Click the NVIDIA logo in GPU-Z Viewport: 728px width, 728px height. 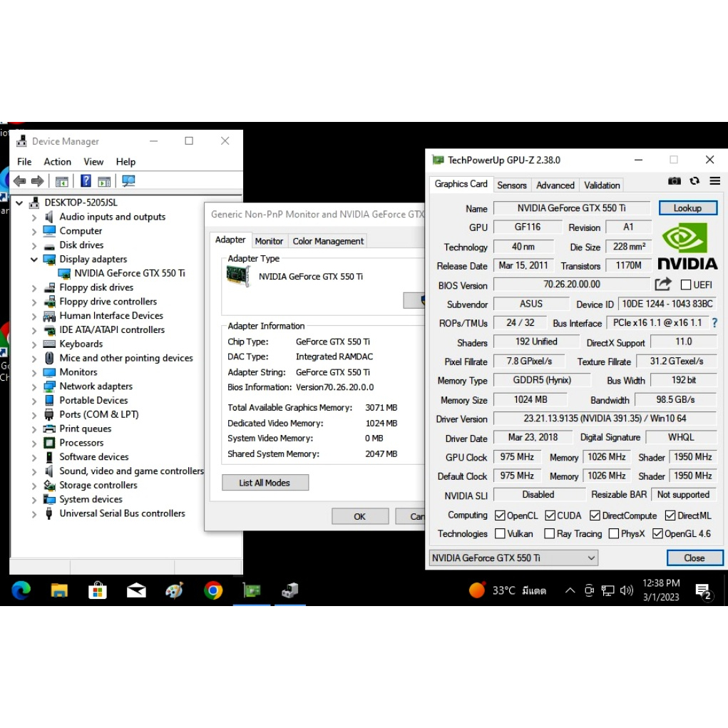687,247
